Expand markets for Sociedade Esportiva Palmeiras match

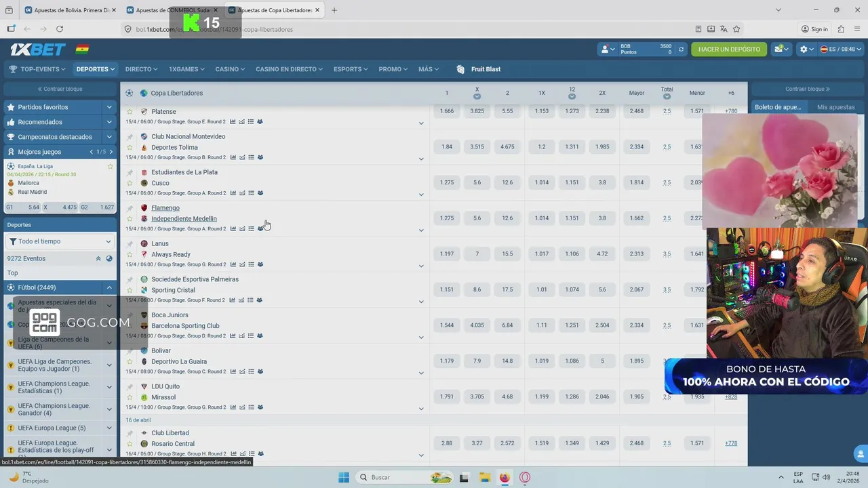[x=421, y=302]
